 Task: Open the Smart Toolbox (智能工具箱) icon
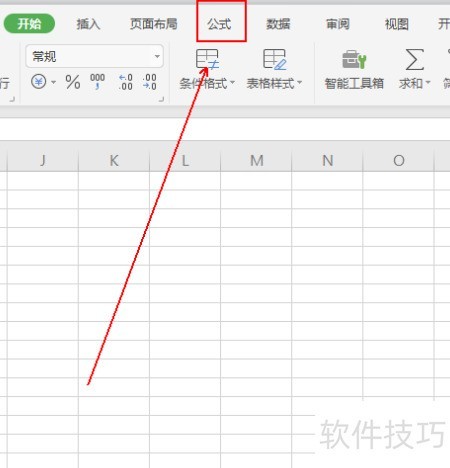[x=354, y=59]
